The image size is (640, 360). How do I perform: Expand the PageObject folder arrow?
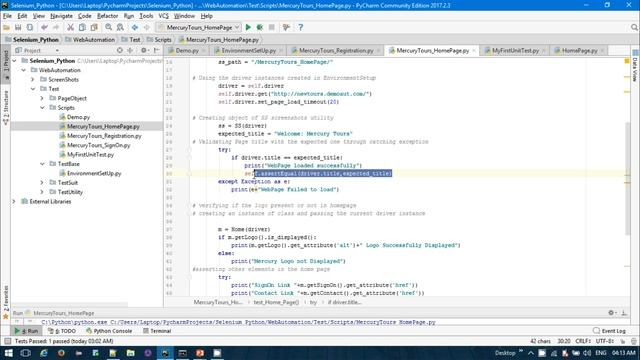42,98
